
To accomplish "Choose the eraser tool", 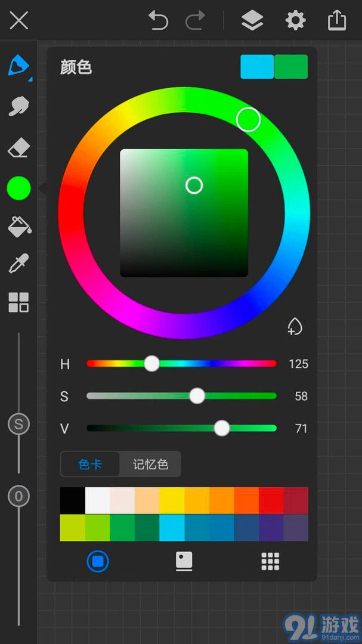I will 18,147.
